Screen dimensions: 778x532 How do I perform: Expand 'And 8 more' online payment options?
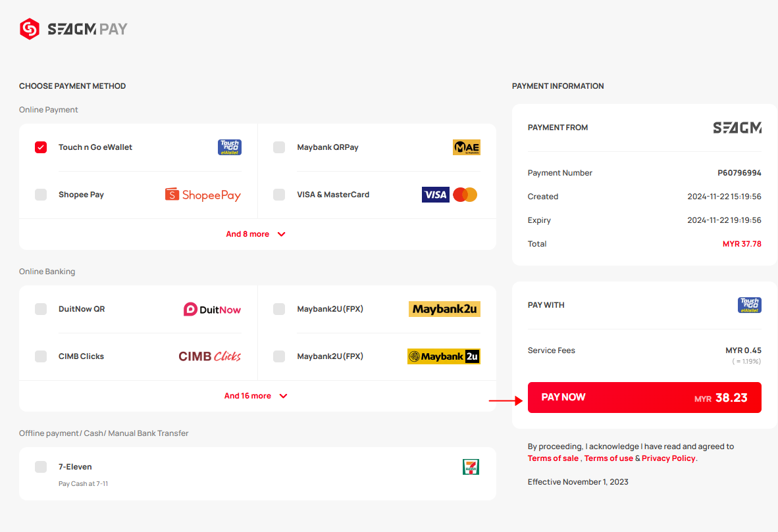pyautogui.click(x=256, y=234)
